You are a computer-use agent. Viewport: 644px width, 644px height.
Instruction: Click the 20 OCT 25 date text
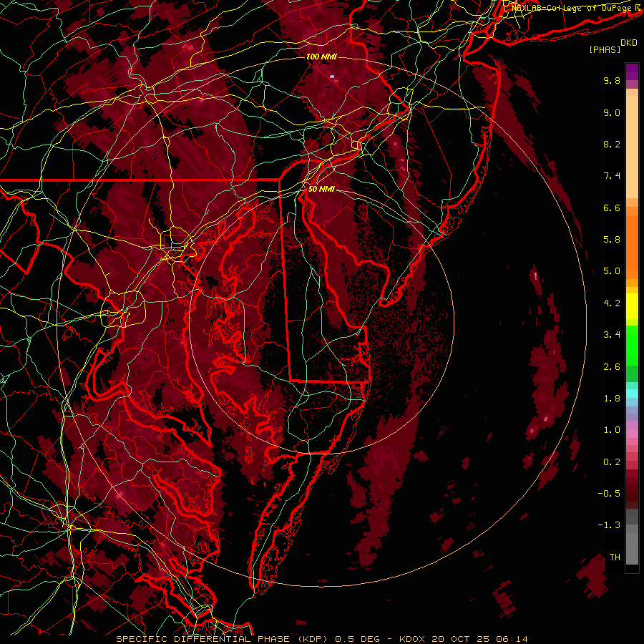coord(462,639)
